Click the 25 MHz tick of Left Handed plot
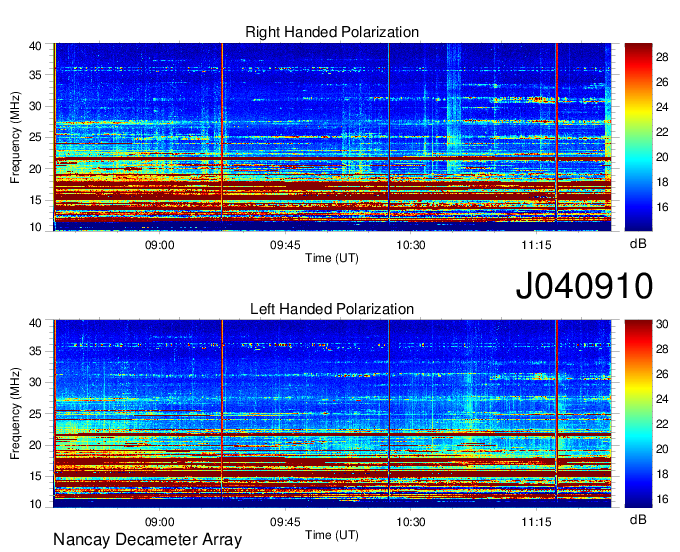The image size is (680, 552). click(x=35, y=414)
